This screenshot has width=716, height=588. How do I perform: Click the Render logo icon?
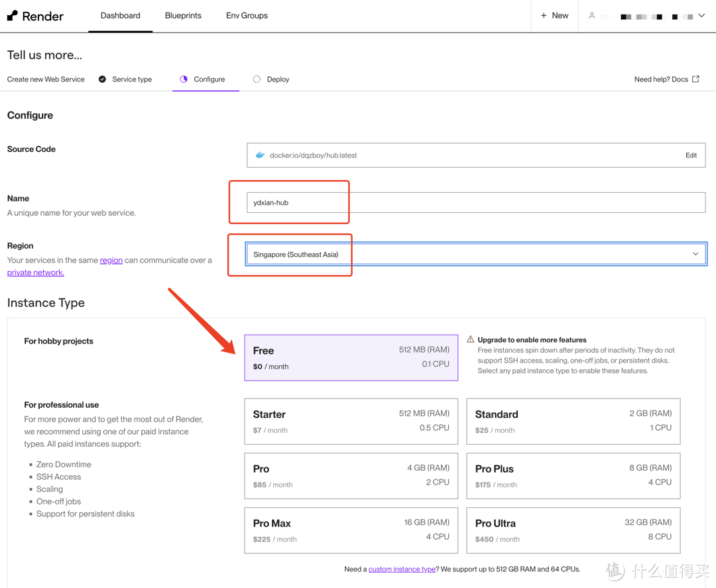tap(13, 16)
